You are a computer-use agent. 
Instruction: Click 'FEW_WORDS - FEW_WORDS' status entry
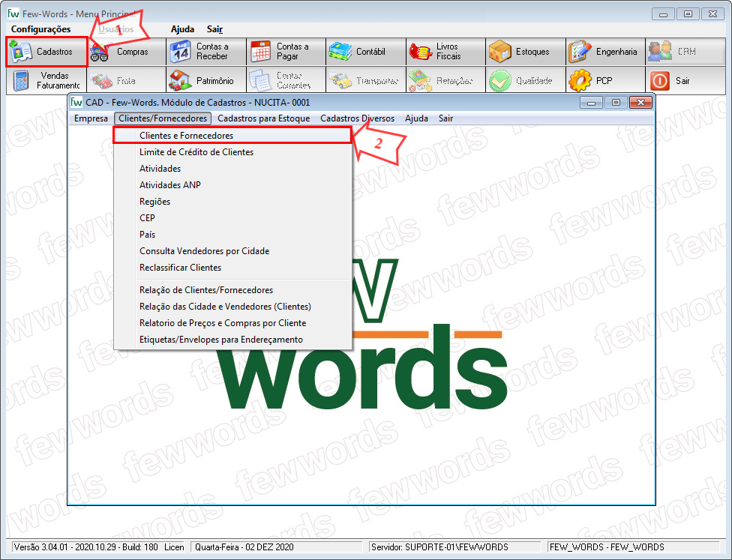pyautogui.click(x=607, y=547)
